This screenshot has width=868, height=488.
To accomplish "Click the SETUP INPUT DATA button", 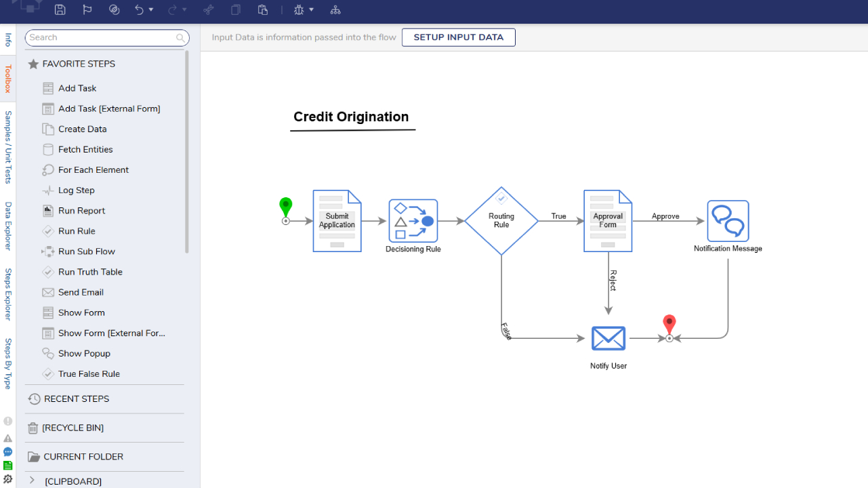I will pyautogui.click(x=459, y=37).
